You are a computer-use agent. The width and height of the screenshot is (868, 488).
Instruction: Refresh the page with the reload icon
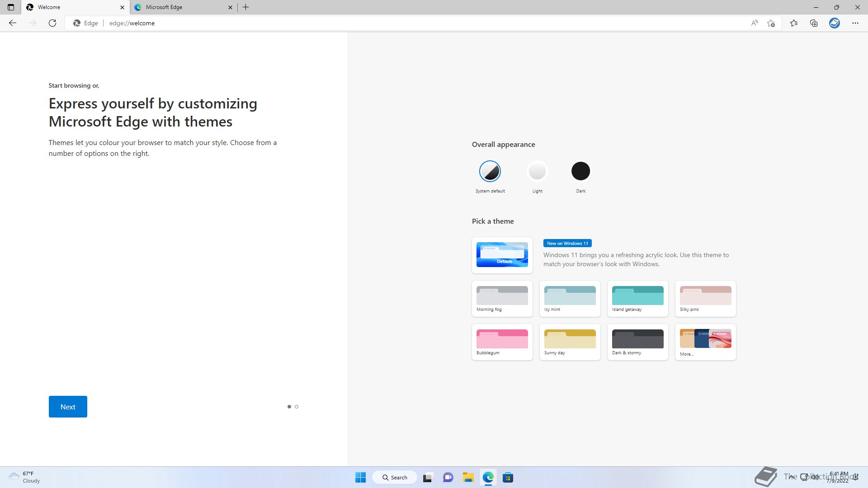click(52, 23)
